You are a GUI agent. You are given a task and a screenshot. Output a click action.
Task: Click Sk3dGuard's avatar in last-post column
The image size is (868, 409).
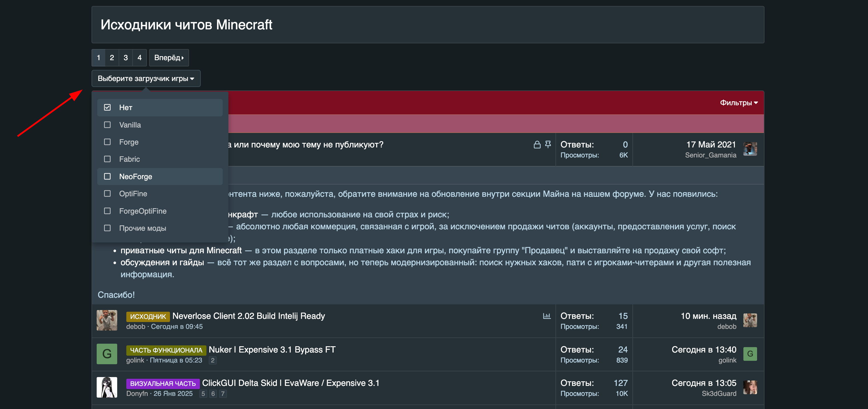click(750, 387)
